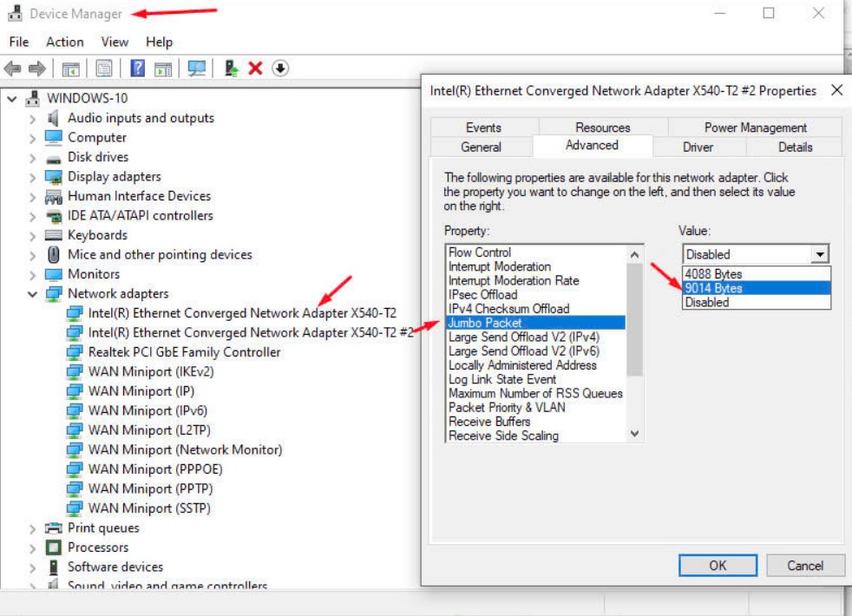Expand the Computer category

tap(33, 138)
